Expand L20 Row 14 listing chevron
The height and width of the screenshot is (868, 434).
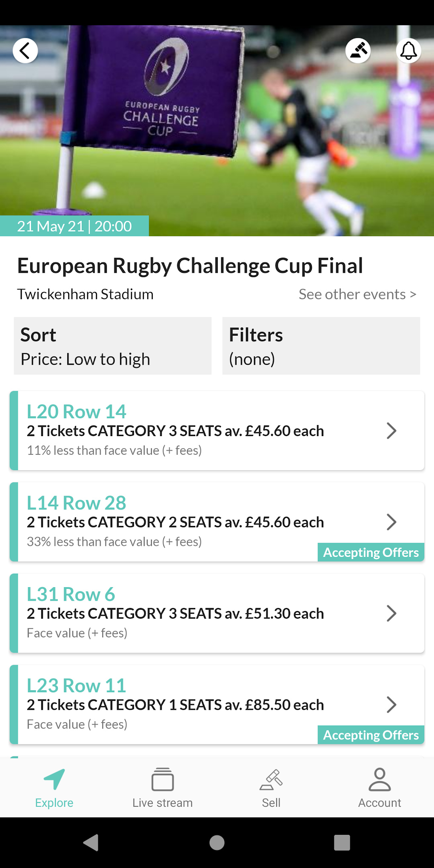click(391, 431)
